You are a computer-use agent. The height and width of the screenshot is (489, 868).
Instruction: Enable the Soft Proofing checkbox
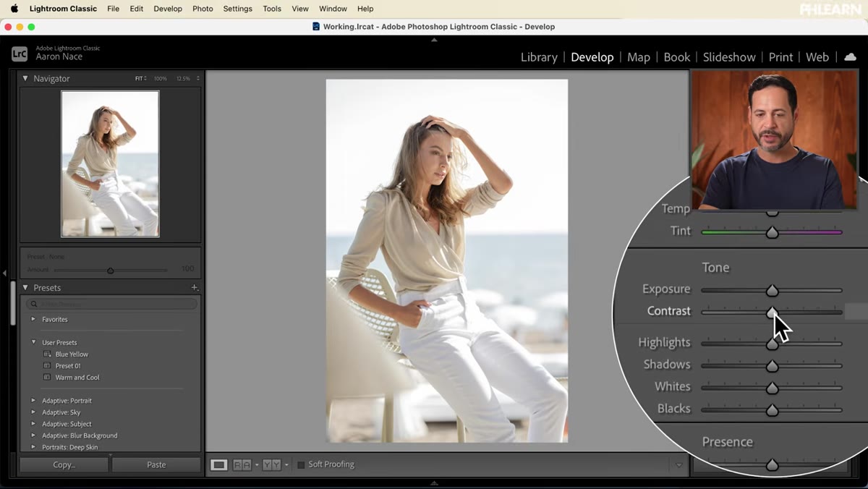(301, 464)
